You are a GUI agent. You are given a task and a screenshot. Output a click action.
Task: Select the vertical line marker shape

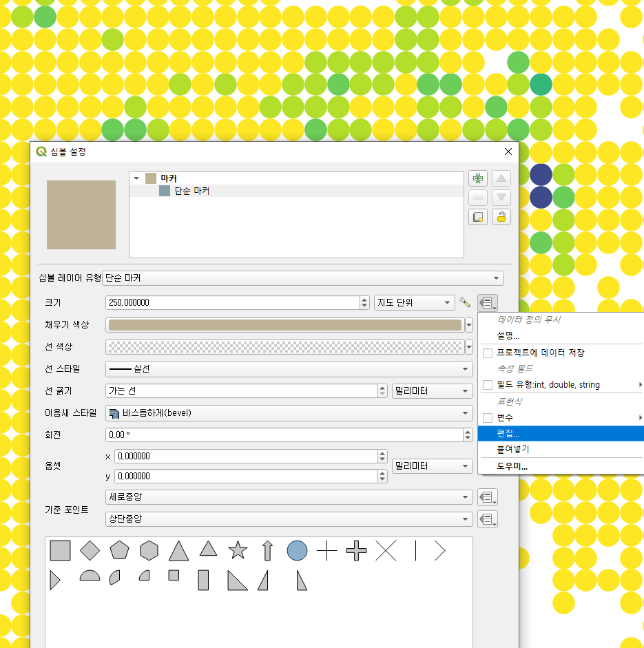tap(415, 550)
